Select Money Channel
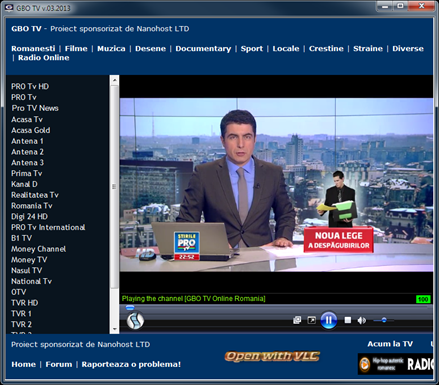439x385 pixels. 38,249
